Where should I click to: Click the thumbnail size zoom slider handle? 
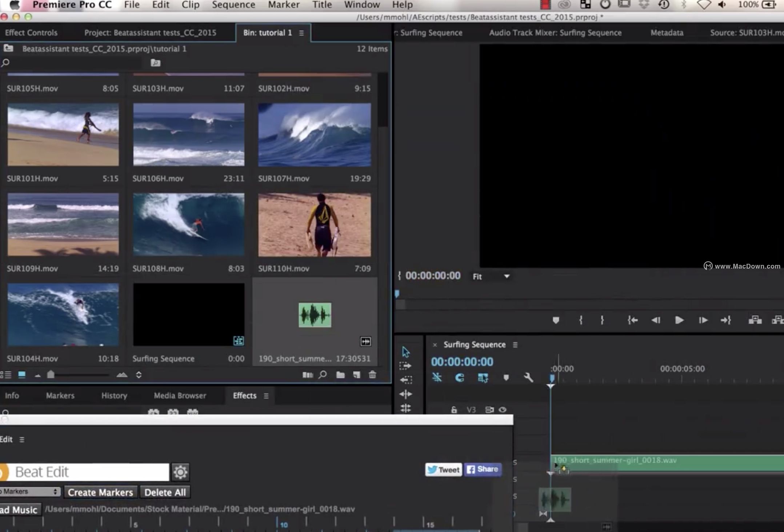pyautogui.click(x=51, y=374)
